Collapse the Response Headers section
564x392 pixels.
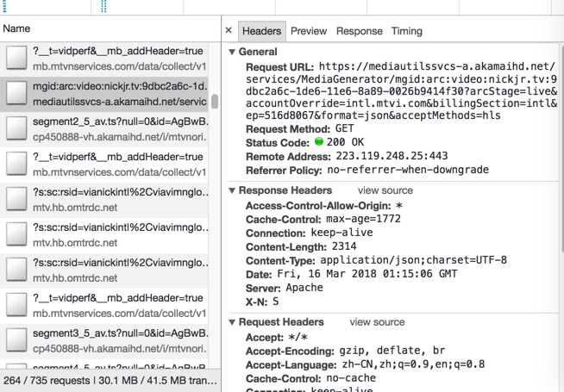[x=232, y=190]
